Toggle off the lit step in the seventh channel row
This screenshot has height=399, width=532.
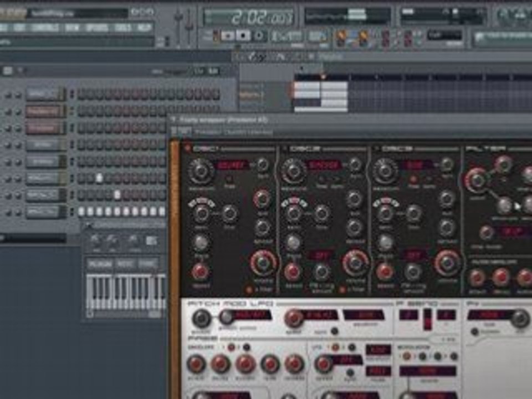[117, 195]
